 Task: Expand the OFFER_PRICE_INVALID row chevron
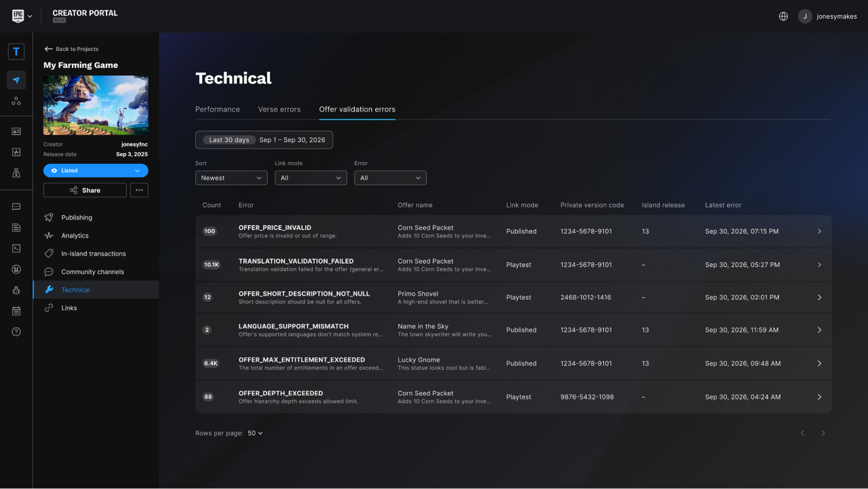pos(819,231)
